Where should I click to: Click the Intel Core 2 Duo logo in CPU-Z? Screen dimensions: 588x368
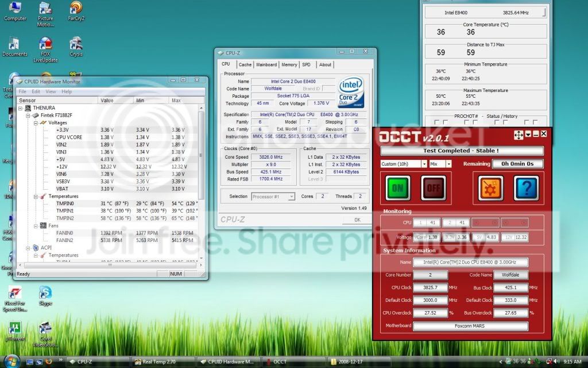tap(351, 93)
